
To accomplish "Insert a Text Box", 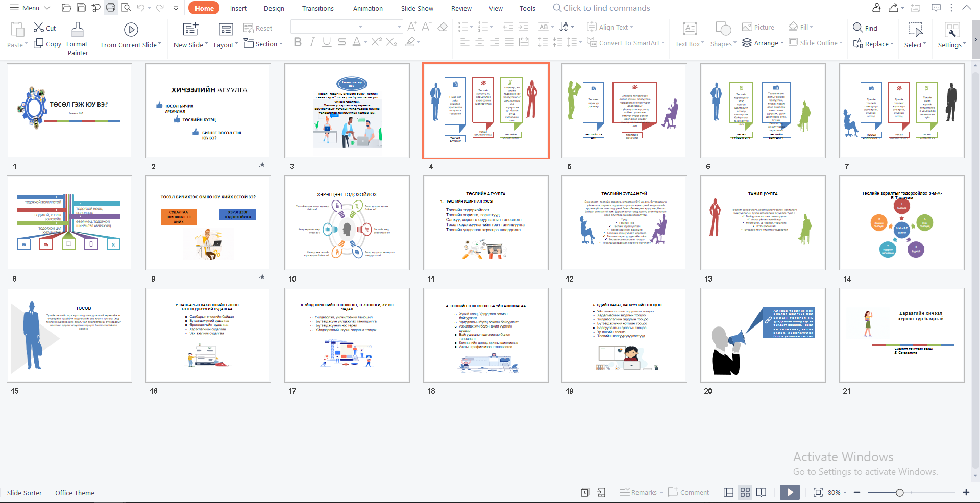I will (690, 29).
